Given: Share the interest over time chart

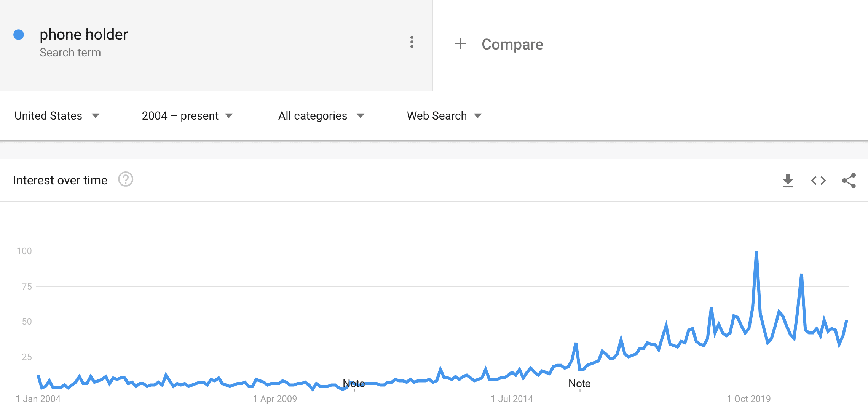Looking at the screenshot, I should pyautogui.click(x=849, y=181).
